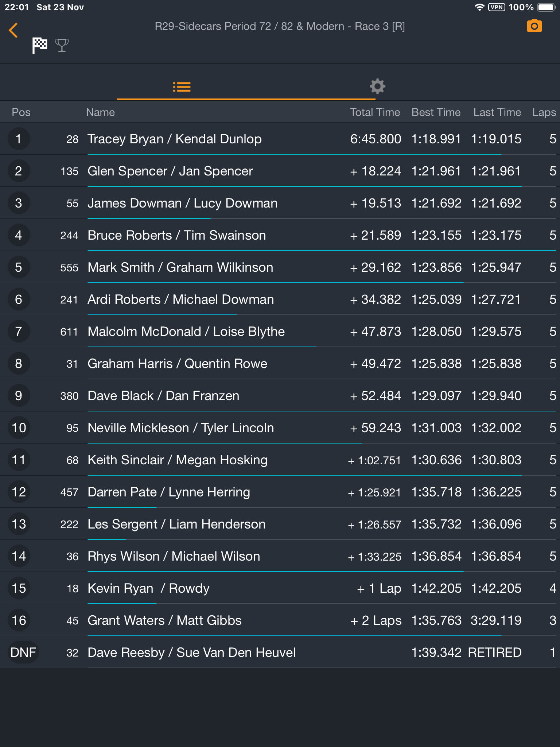This screenshot has width=560, height=747.
Task: Open the settings gear tab
Action: click(377, 86)
